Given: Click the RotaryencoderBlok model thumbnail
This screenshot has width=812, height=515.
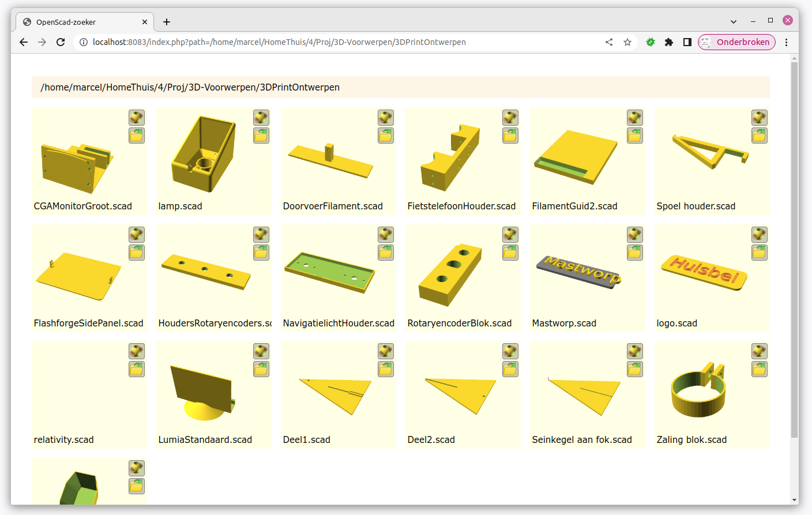Looking at the screenshot, I should (450, 275).
